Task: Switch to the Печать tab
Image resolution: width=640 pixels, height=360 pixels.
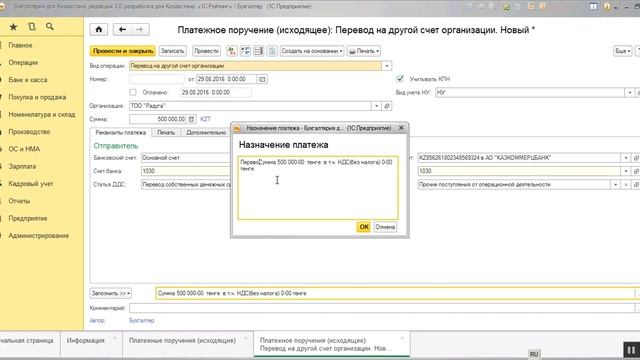Action: pos(166,133)
